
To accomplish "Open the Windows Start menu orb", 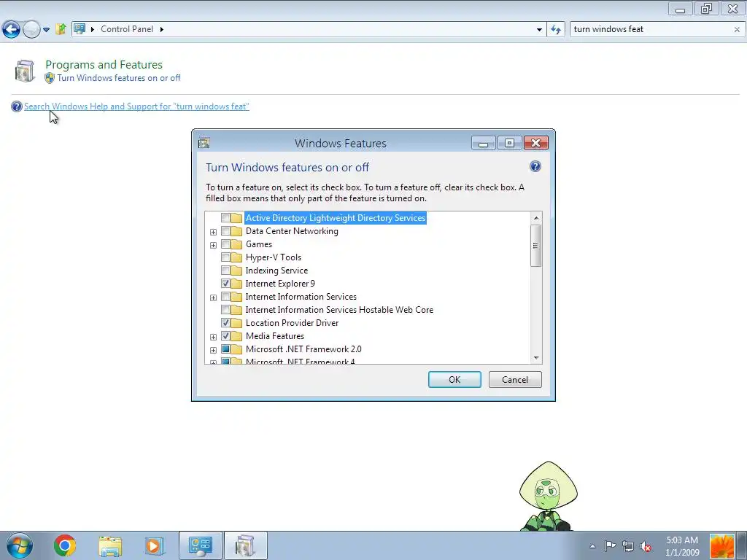I will click(x=19, y=545).
